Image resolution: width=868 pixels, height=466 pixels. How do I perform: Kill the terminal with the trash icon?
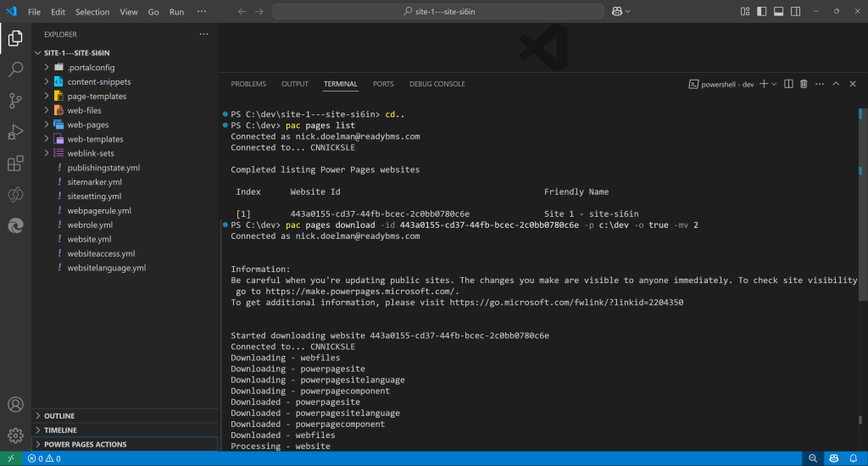point(804,84)
